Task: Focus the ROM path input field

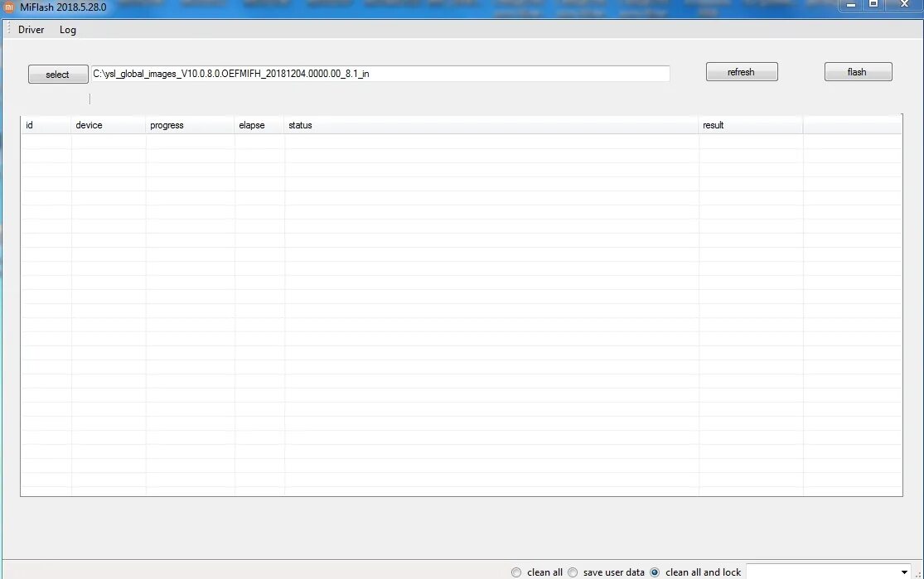Action: coord(380,74)
